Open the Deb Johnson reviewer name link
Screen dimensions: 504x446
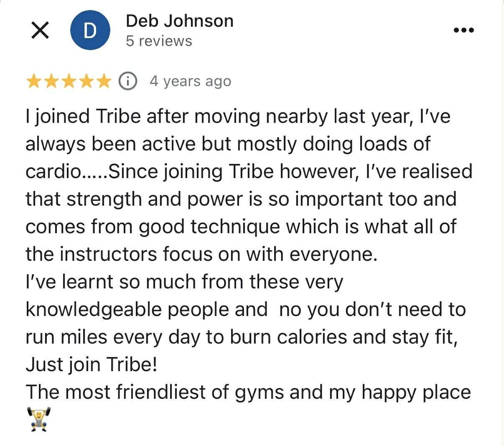180,21
